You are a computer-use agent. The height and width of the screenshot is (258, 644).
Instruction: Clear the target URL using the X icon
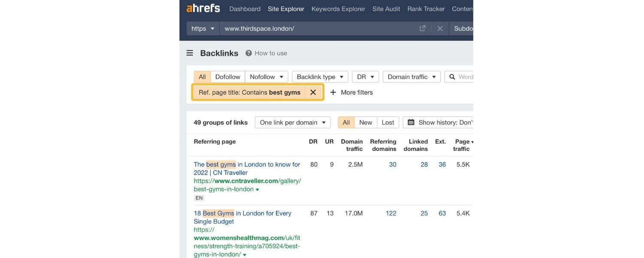point(440,28)
